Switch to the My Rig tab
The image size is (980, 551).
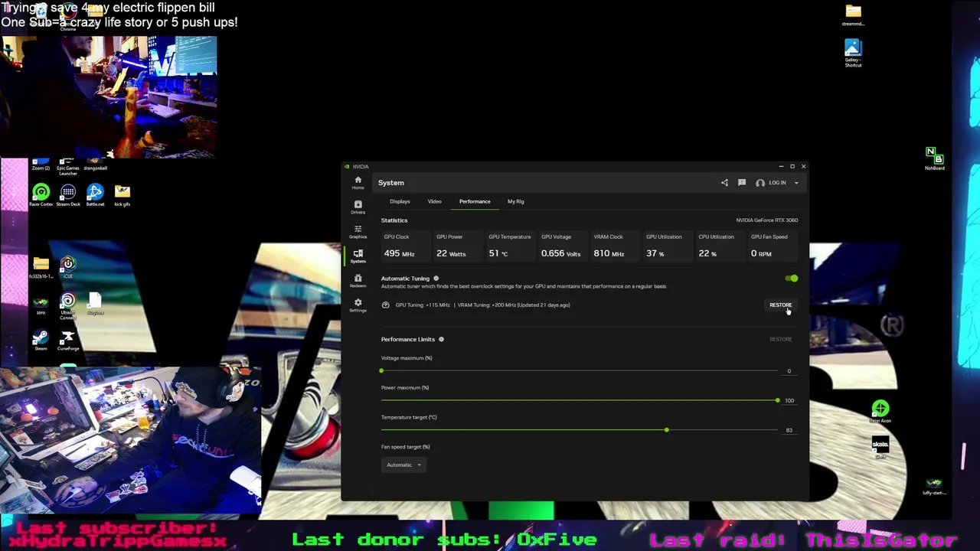tap(515, 201)
